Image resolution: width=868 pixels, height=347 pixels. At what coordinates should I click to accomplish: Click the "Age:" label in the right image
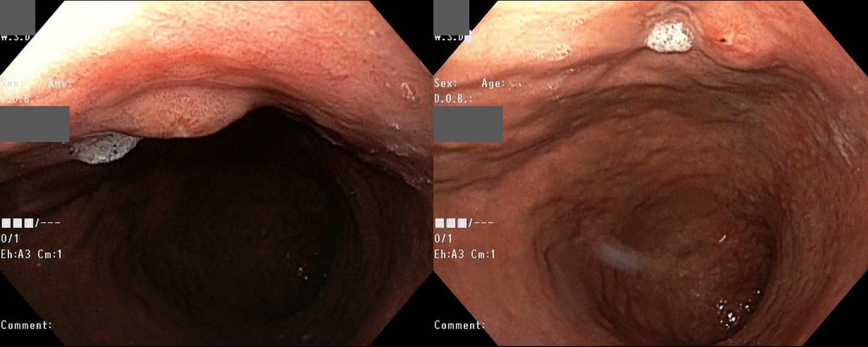(493, 84)
